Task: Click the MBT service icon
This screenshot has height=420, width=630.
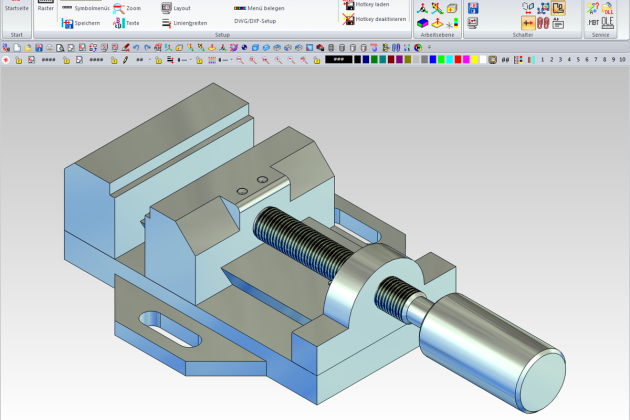Action: [592, 22]
